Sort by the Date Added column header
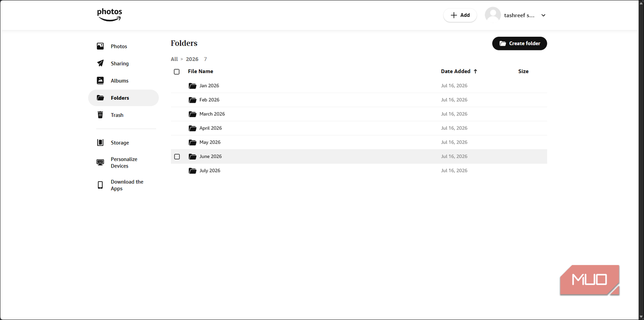This screenshot has width=644, height=320. click(x=455, y=72)
